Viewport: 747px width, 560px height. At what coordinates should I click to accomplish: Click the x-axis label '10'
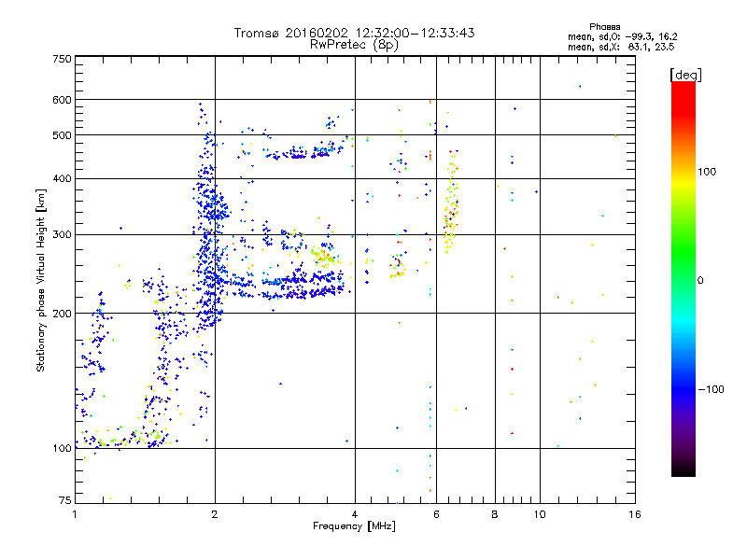coord(540,514)
